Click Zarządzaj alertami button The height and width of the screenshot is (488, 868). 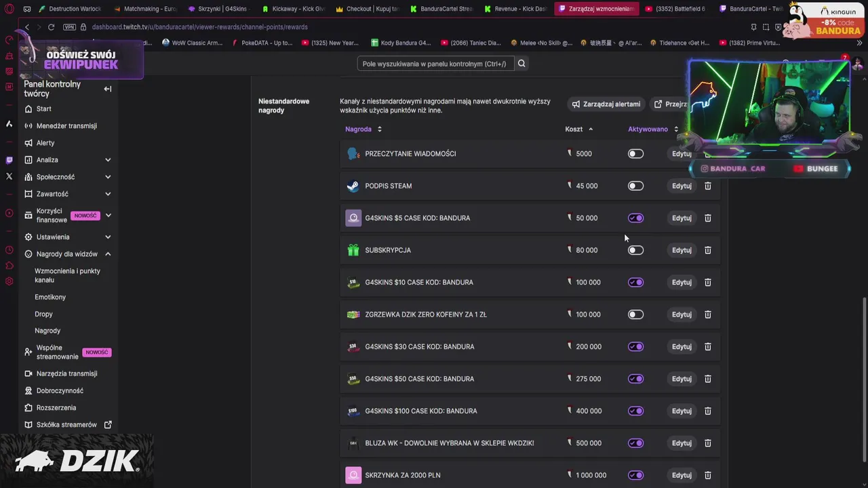pos(606,104)
